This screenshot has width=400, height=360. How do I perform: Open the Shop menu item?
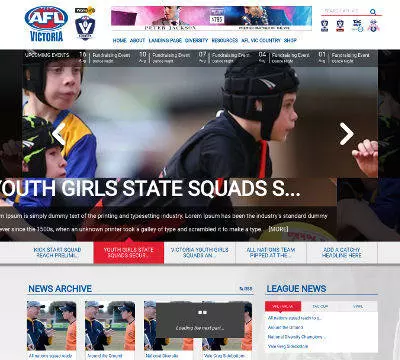pyautogui.click(x=290, y=40)
